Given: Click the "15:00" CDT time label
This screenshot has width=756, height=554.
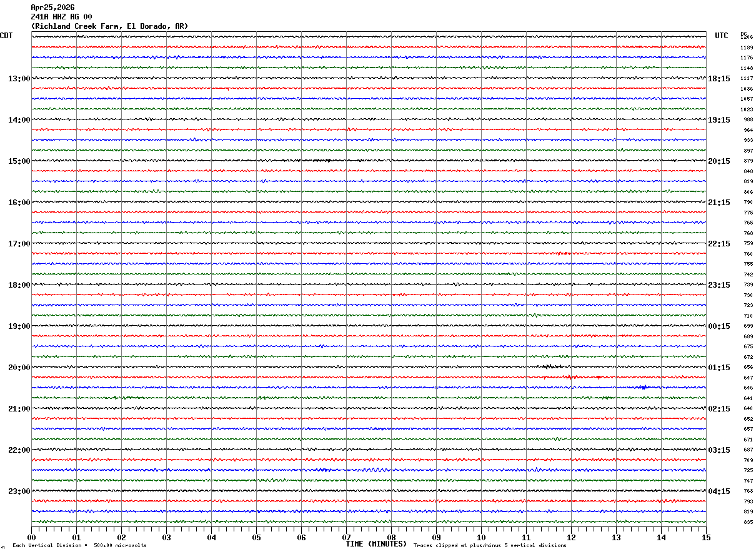Looking at the screenshot, I should [19, 161].
